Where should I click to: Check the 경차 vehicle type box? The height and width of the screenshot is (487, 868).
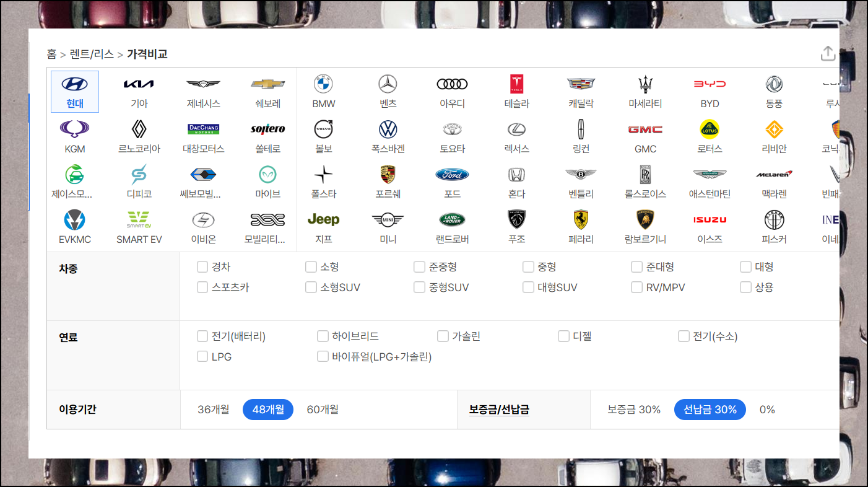[x=202, y=267]
